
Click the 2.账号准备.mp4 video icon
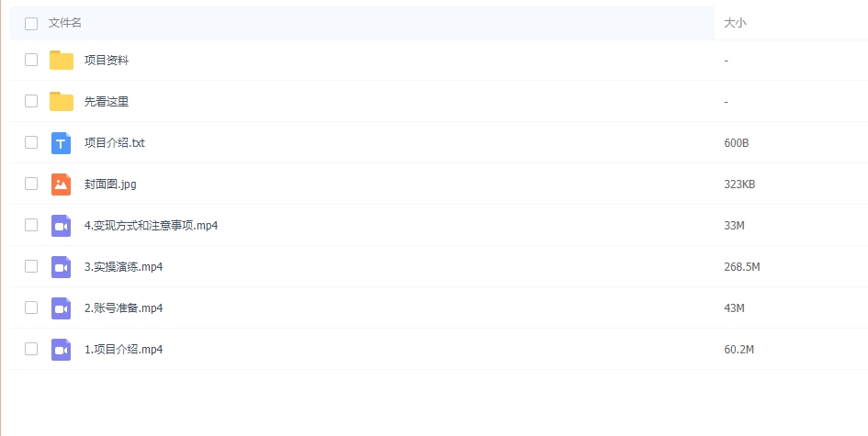pyautogui.click(x=62, y=308)
